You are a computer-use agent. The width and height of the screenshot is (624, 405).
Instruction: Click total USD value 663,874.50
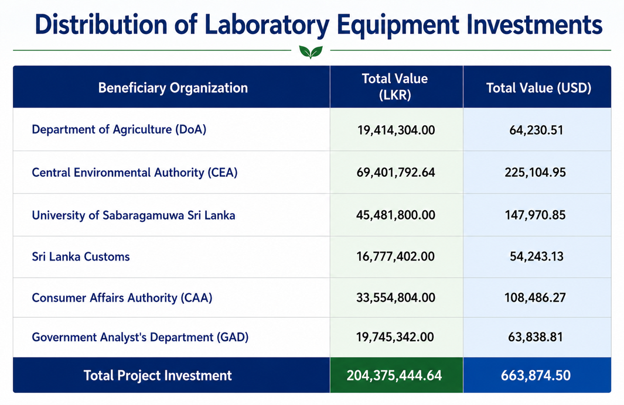(536, 376)
